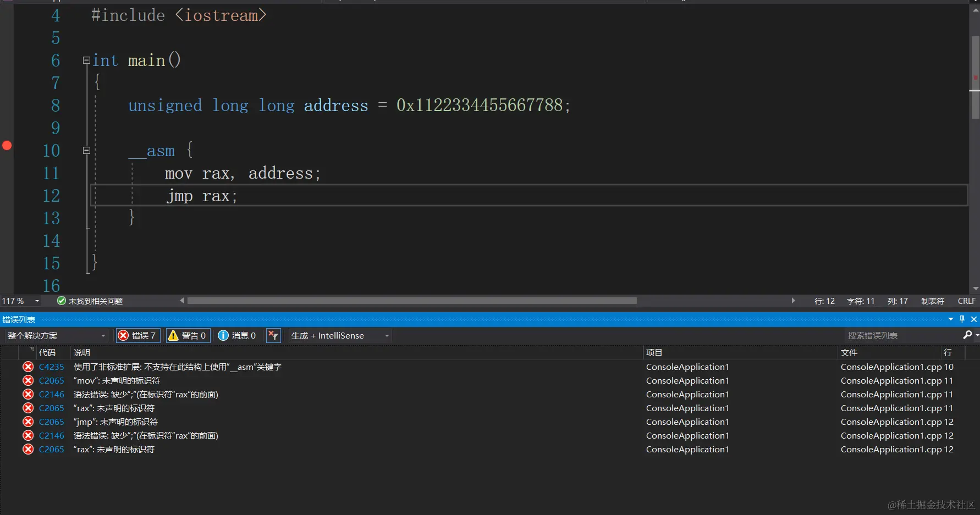Click the green no-issues-found checkmark icon
Image resolution: width=980 pixels, height=515 pixels.
pos(62,301)
